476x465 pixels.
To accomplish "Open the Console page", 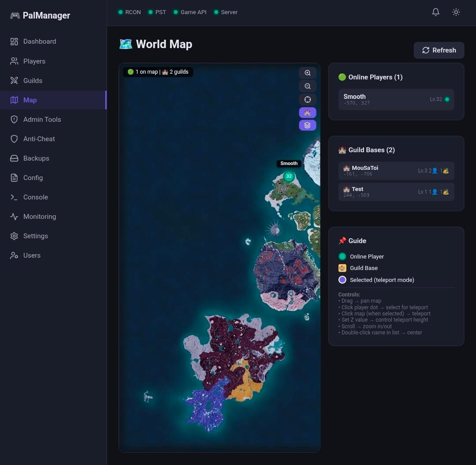I will click(x=35, y=197).
